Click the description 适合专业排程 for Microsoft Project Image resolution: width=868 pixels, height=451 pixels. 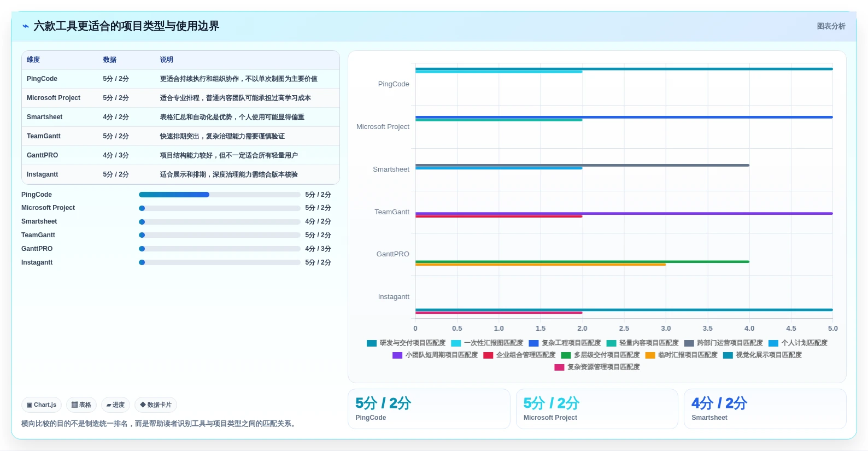coord(235,98)
